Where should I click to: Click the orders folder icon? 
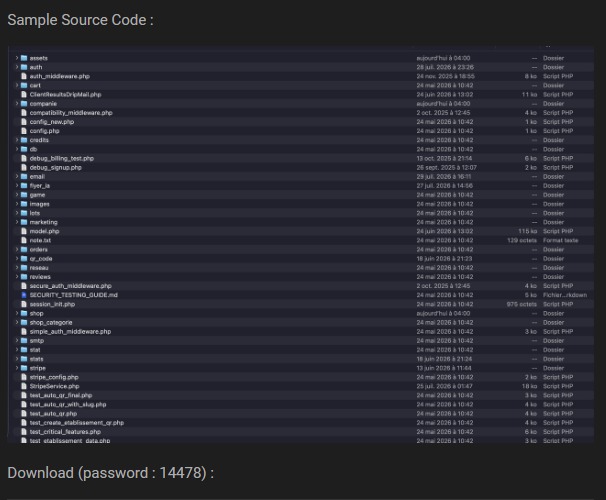[x=24, y=249]
